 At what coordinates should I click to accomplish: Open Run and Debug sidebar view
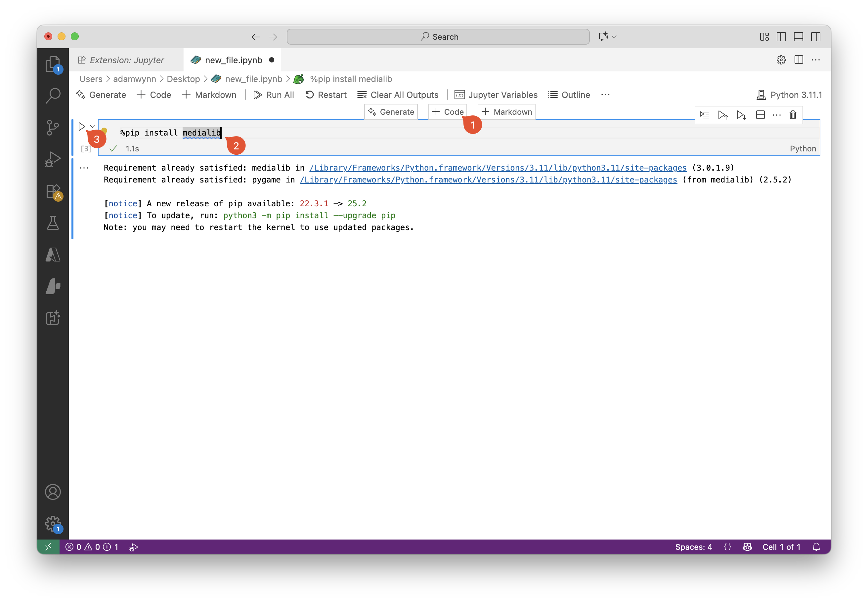[53, 159]
